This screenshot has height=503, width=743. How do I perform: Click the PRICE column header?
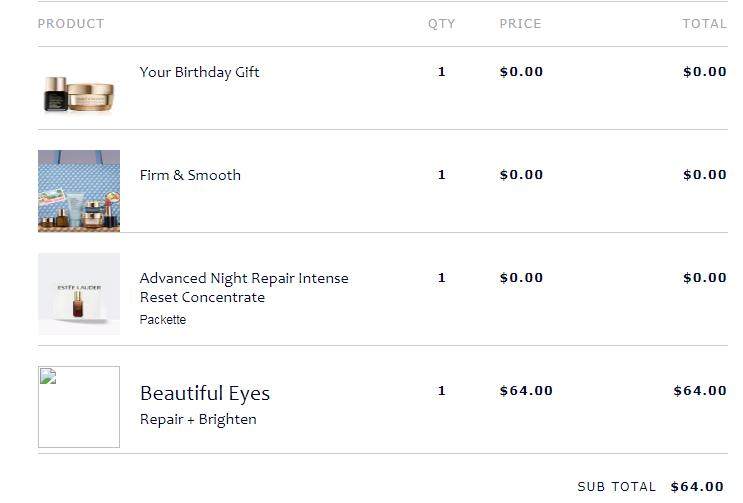[520, 24]
